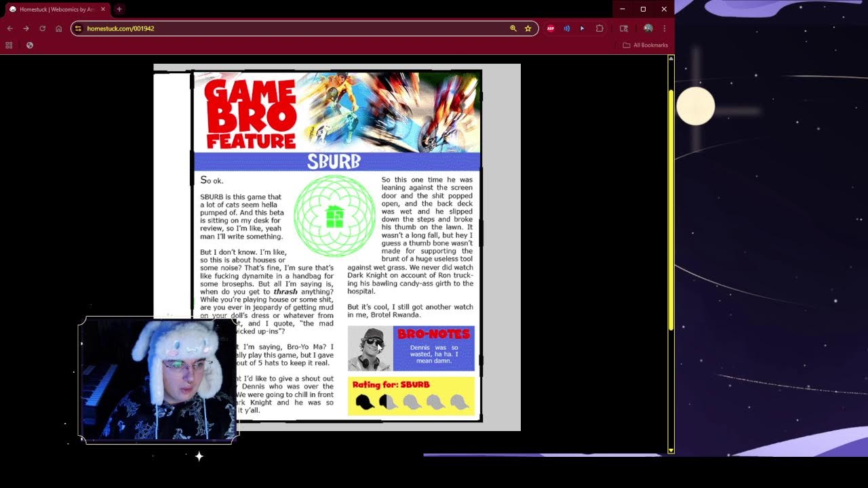Click the cursor-arrow extension icon
This screenshot has width=868, height=488.
click(x=582, y=28)
